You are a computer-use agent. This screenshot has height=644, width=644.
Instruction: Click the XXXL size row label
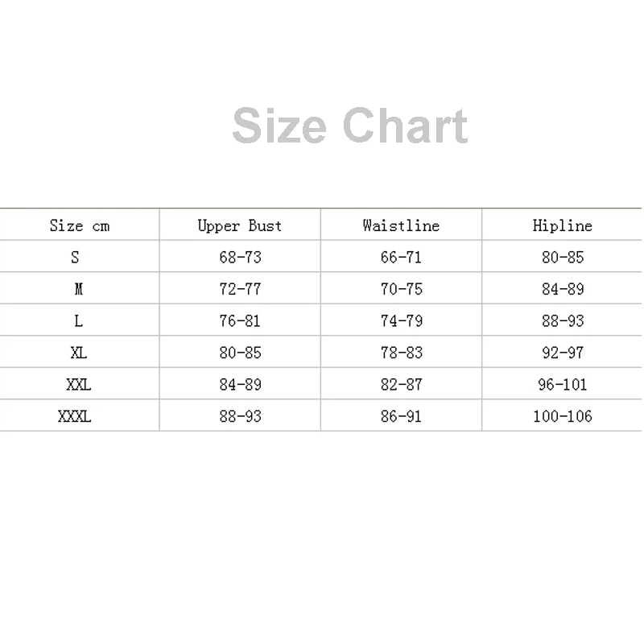[x=74, y=416]
